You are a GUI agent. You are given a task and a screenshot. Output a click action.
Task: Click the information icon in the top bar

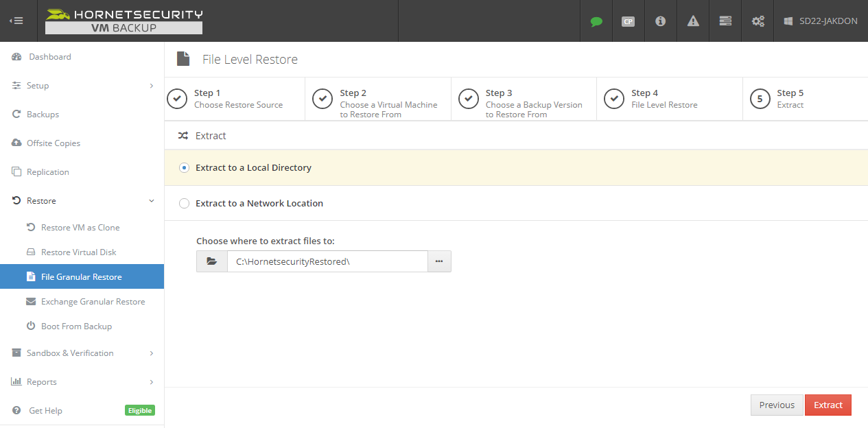click(x=660, y=21)
